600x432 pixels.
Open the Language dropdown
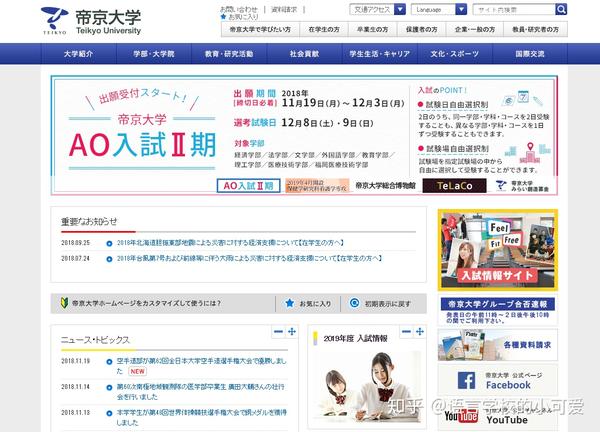click(439, 9)
